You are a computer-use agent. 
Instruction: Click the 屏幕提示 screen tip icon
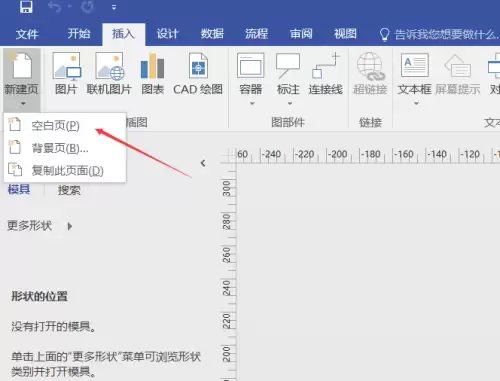[458, 66]
